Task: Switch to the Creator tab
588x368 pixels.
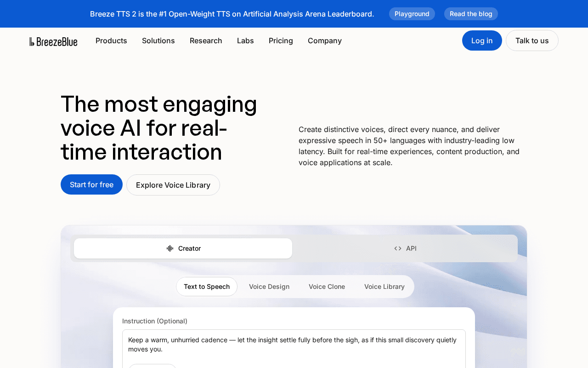Action: (x=183, y=248)
